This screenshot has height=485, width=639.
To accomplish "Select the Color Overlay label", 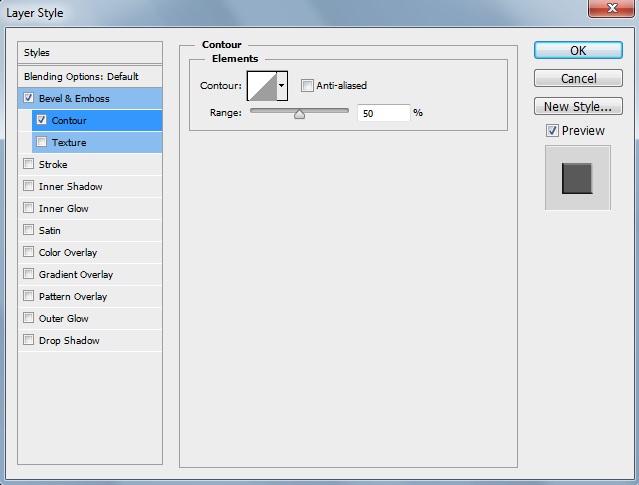I will [68, 253].
